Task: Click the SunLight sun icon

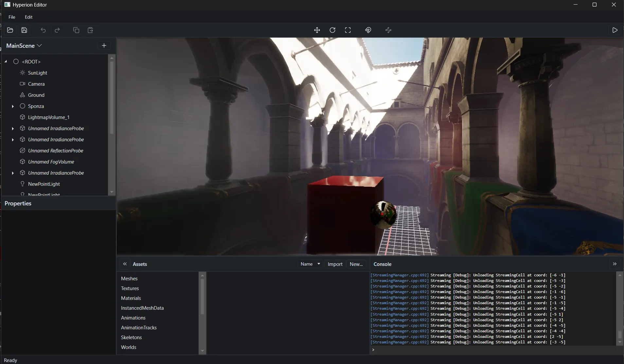Action: click(x=23, y=73)
